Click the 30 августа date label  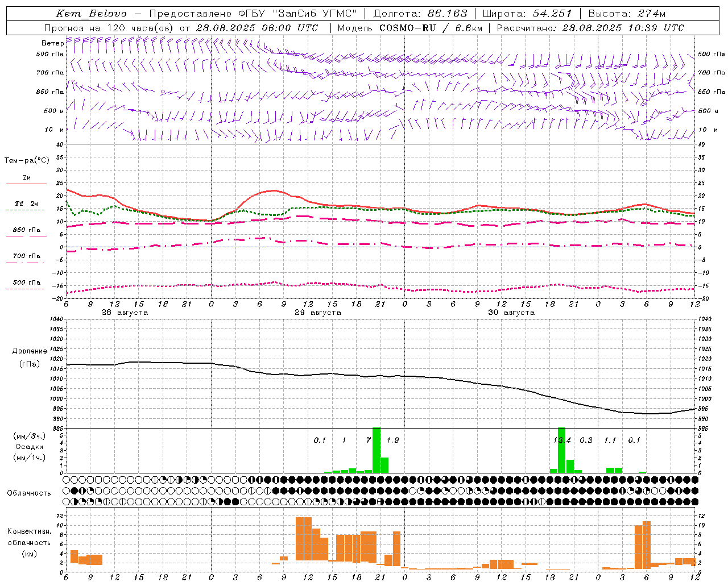click(x=511, y=313)
